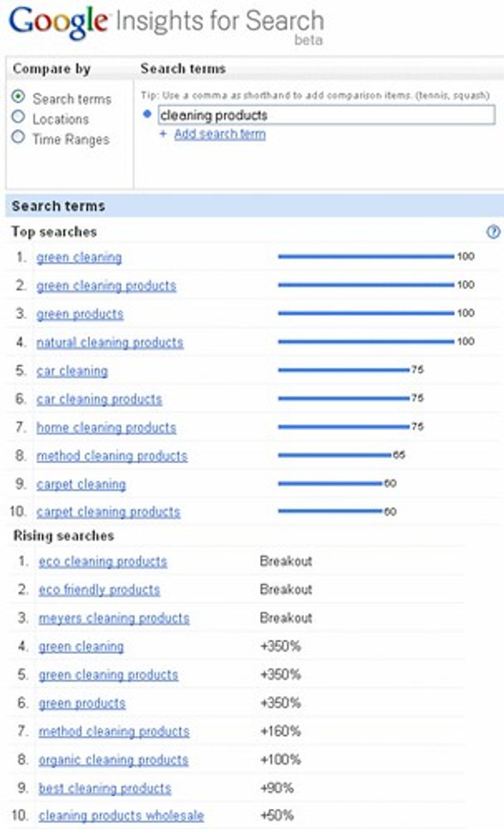Click the car cleaning search term
The height and width of the screenshot is (829, 504).
(72, 370)
